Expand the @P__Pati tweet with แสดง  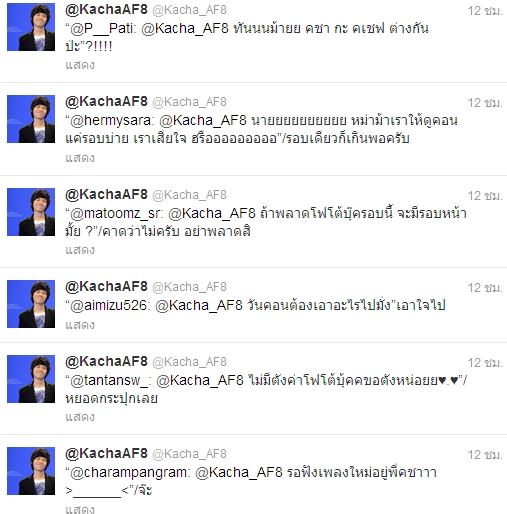pyautogui.click(x=80, y=65)
